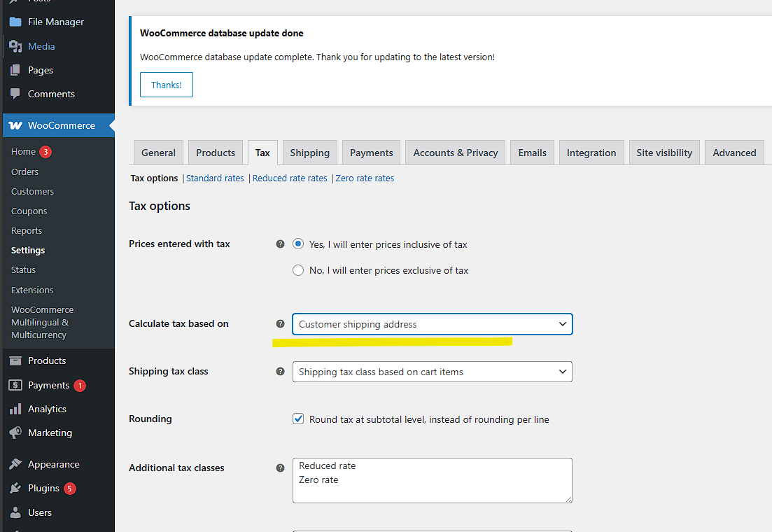The width and height of the screenshot is (772, 532).
Task: Click the Pages icon in sidebar
Action: click(15, 70)
